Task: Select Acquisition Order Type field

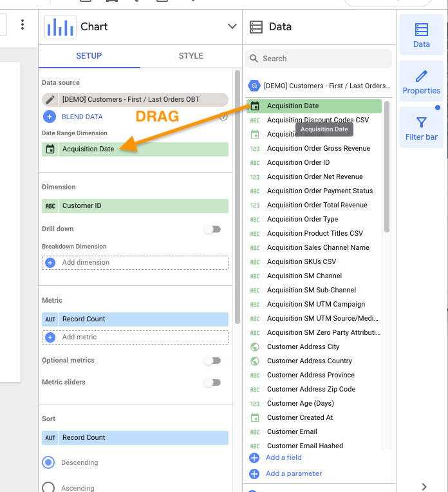Action: [314, 220]
